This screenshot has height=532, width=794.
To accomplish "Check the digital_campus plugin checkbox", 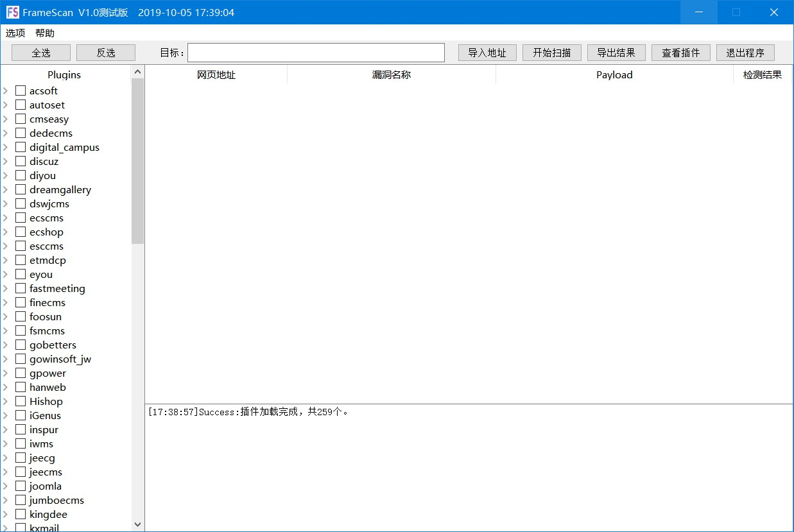I will [x=21, y=147].
